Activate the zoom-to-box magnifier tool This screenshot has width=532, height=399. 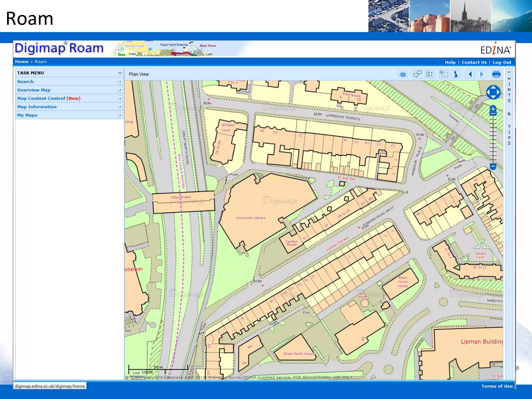pos(443,74)
